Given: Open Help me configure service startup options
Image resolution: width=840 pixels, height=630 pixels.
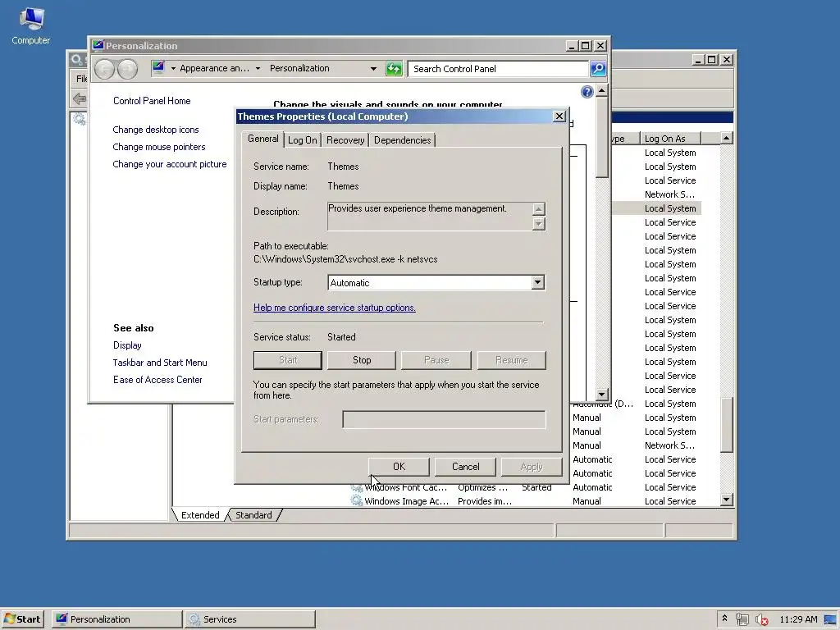Looking at the screenshot, I should point(335,308).
